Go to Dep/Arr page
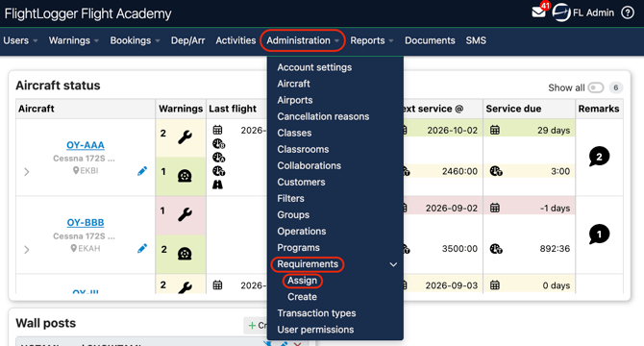Screen dimensions: 644x346 188,40
